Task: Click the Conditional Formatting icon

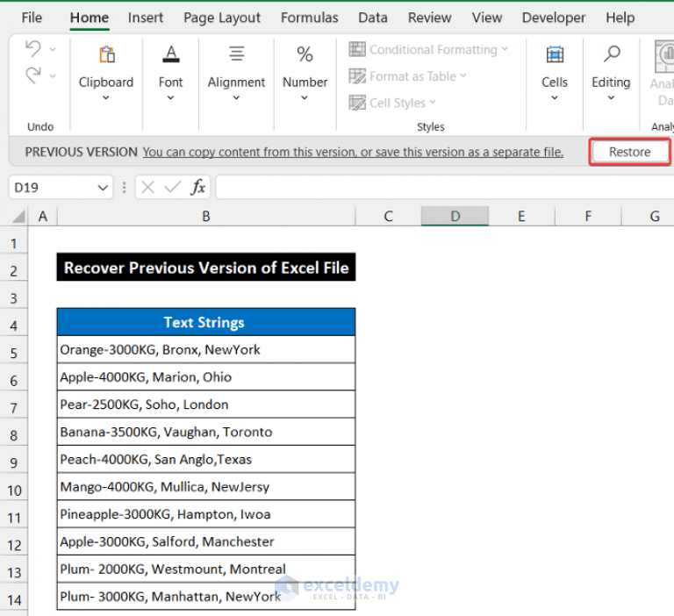Action: click(x=357, y=49)
